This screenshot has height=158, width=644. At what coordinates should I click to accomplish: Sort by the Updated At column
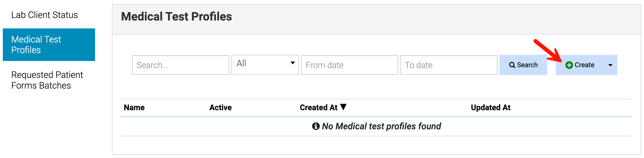pos(490,108)
